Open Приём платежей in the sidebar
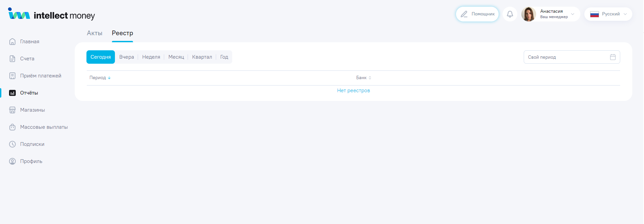 [41, 76]
